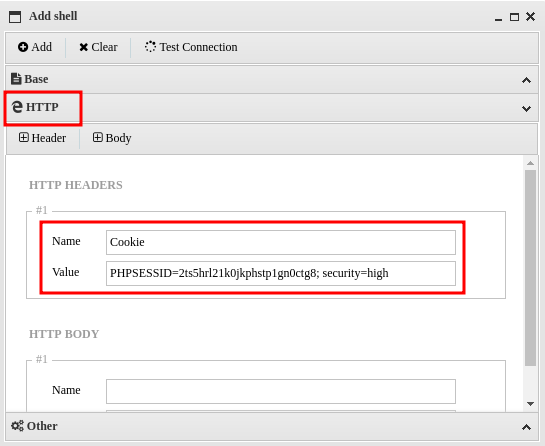Click the window icon in the Add shell title bar
Image resolution: width=545 pixels, height=446 pixels.
click(15, 17)
